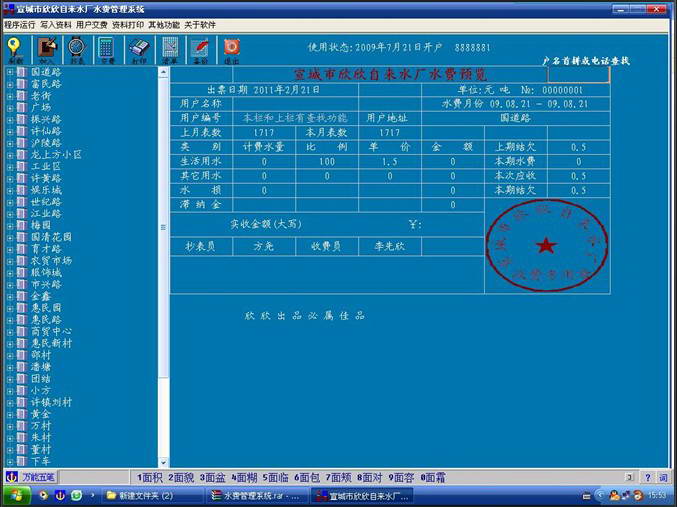Click the search box under 户名首拼或电话查找
This screenshot has width=677, height=507.
pos(579,75)
